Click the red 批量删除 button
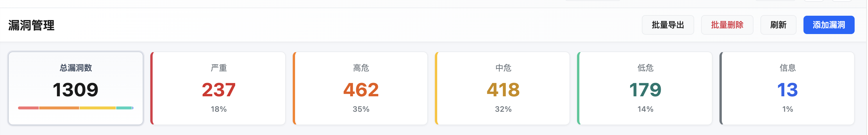This screenshot has height=135, width=868. tap(727, 25)
